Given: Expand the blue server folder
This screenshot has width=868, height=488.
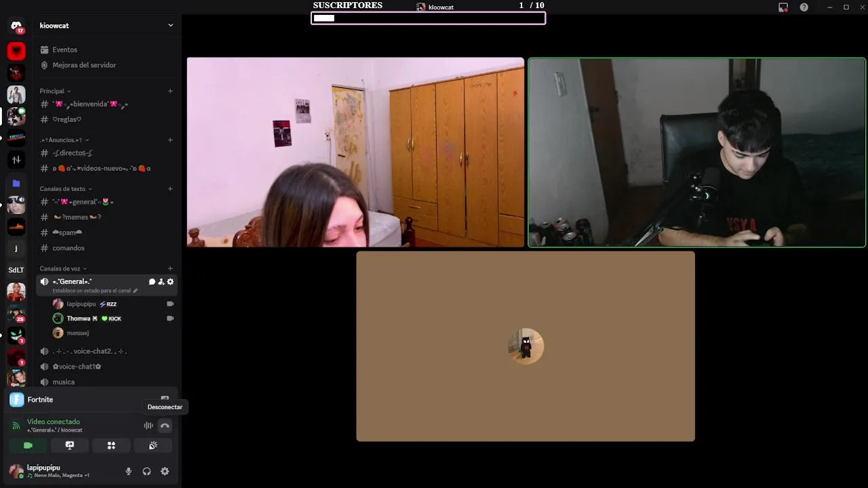Looking at the screenshot, I should (16, 183).
